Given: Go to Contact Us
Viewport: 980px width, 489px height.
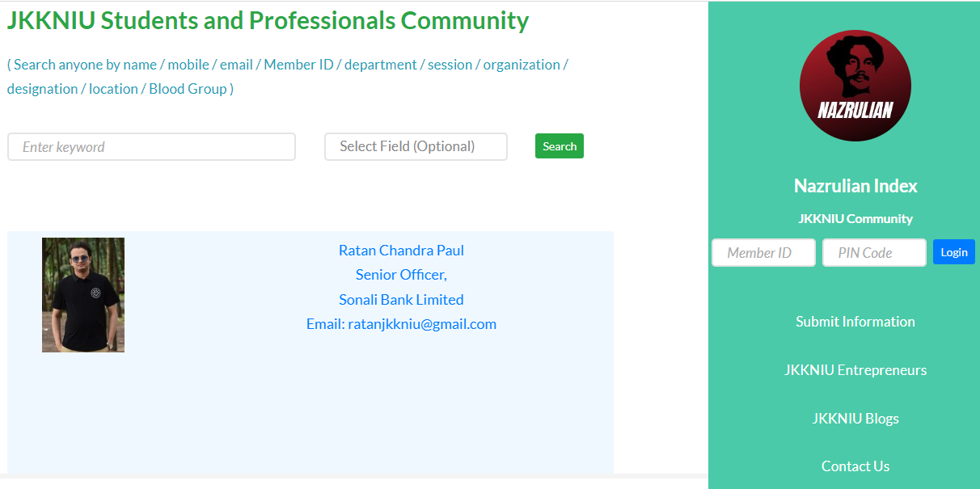Looking at the screenshot, I should click(x=855, y=466).
